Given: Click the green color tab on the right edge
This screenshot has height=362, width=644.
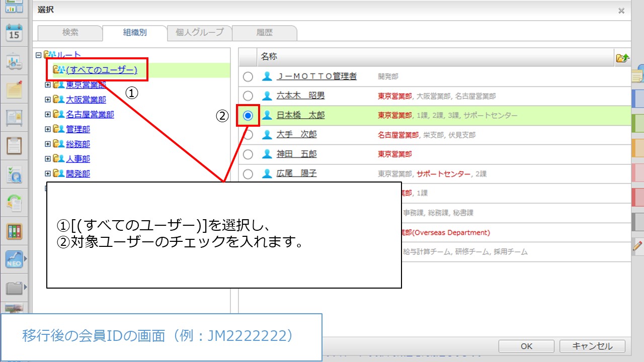Looking at the screenshot, I should point(637,123).
